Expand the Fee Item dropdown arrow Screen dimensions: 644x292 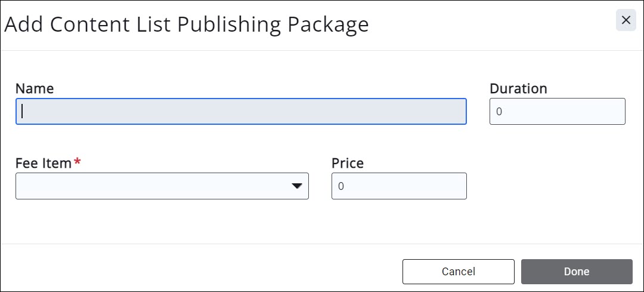(x=296, y=186)
